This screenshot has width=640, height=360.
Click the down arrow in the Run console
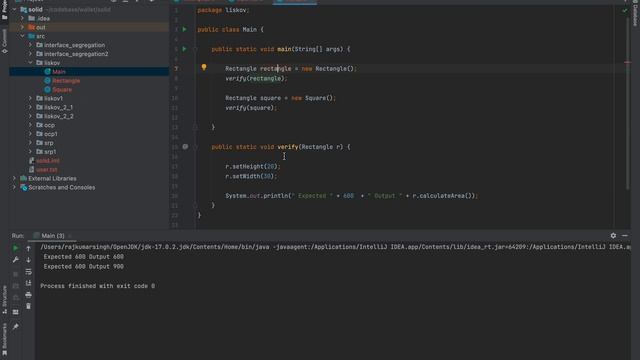coord(29,260)
